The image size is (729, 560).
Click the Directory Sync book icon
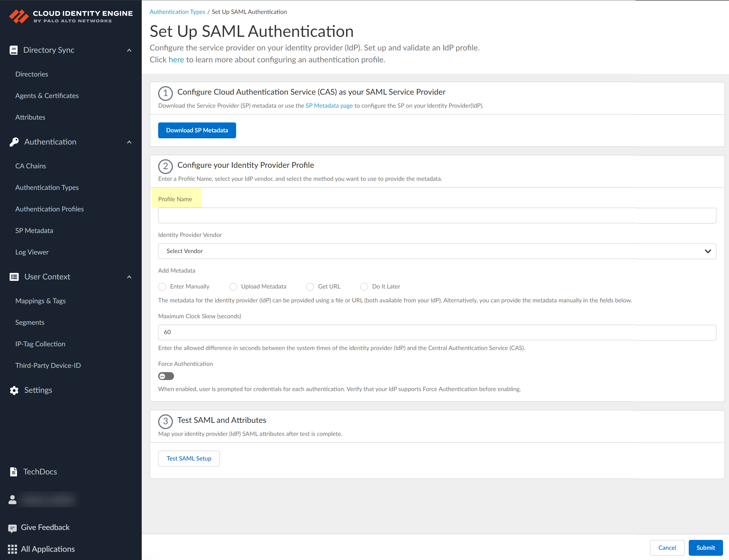(14, 50)
